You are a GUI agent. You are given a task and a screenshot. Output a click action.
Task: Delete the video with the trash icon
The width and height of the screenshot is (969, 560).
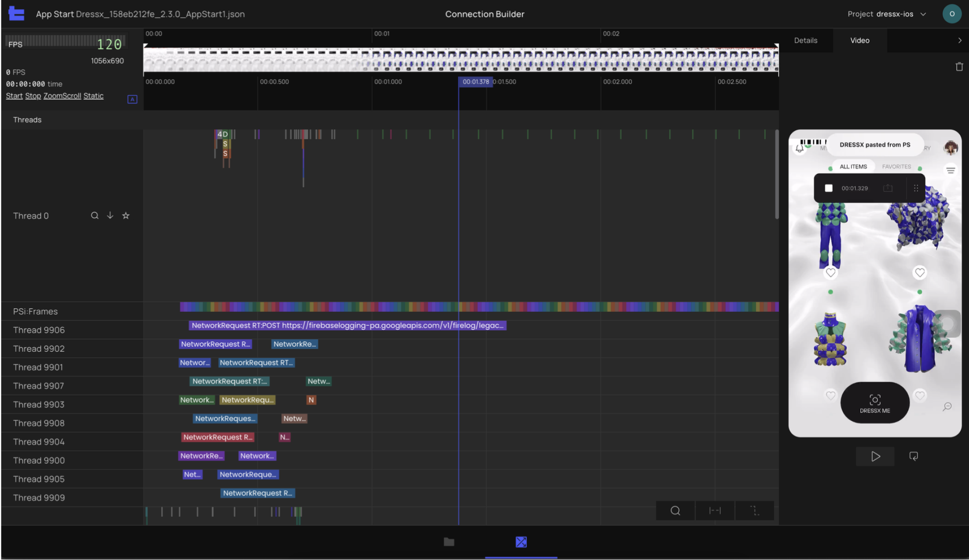click(x=959, y=67)
